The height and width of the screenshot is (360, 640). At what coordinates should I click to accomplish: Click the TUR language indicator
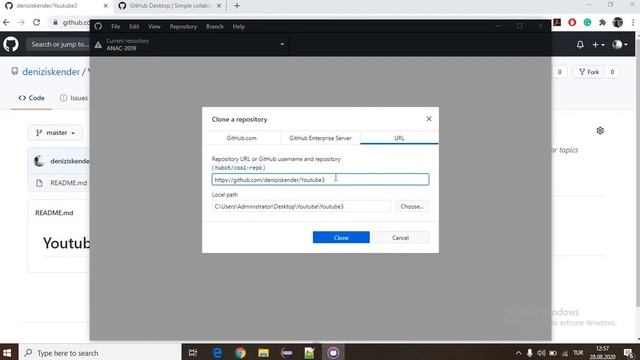[x=578, y=353]
